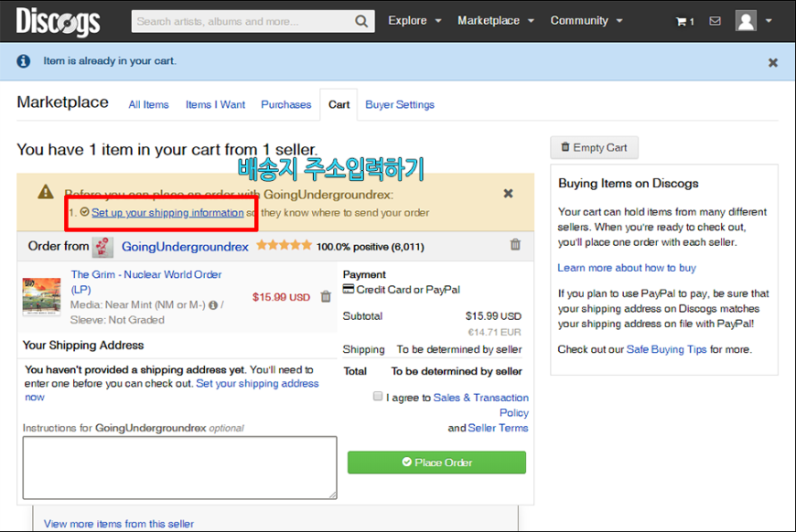Image resolution: width=796 pixels, height=532 pixels.
Task: Dismiss the 'Item is already in your cart' notice
Action: [772, 62]
